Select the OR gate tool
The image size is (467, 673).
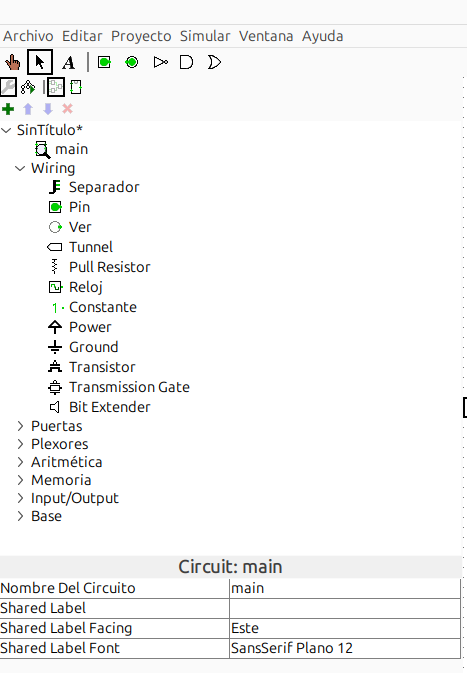[214, 62]
